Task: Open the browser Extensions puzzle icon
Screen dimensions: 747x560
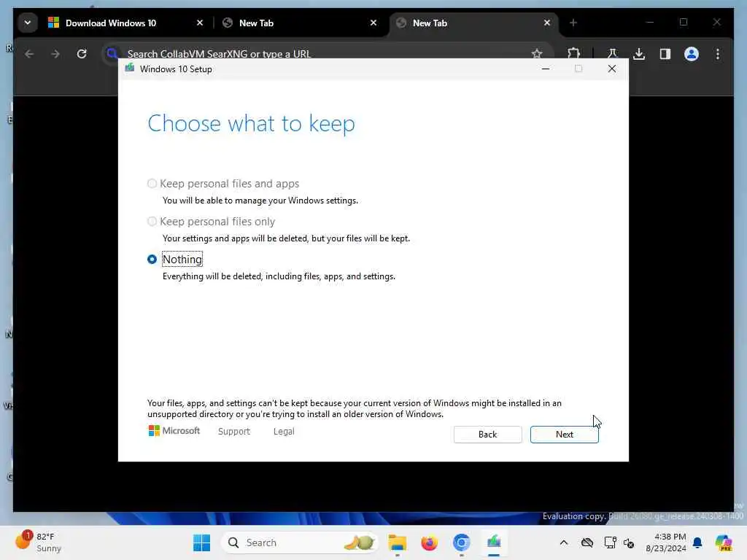Action: pyautogui.click(x=573, y=54)
